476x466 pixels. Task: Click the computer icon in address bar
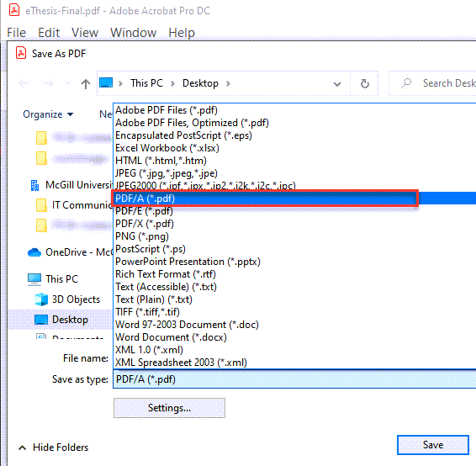(x=106, y=82)
